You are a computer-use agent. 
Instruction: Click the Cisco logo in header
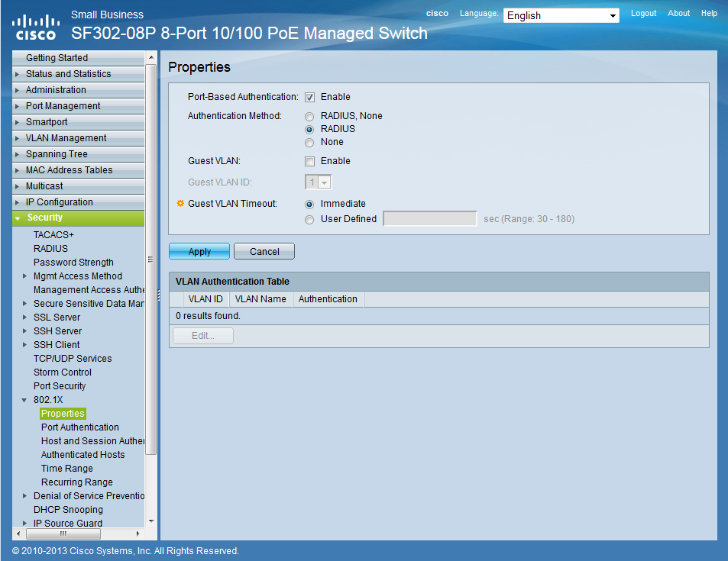[35, 27]
